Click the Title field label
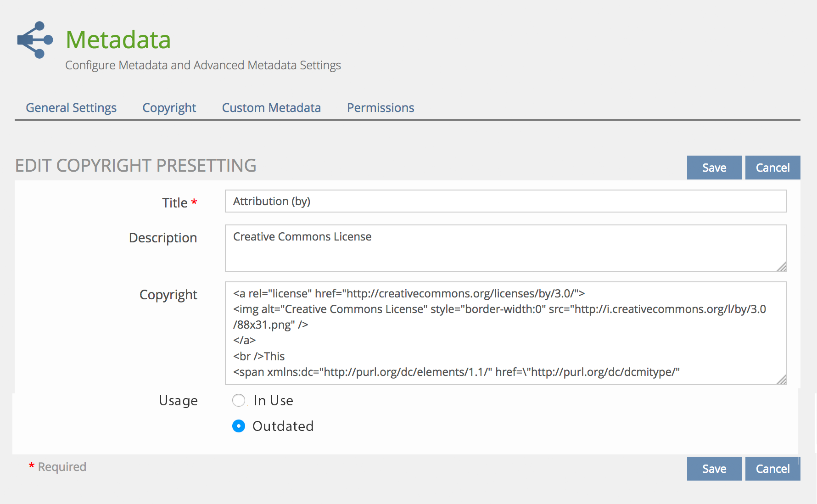Viewport: 817px width, 504px height. coord(175,203)
